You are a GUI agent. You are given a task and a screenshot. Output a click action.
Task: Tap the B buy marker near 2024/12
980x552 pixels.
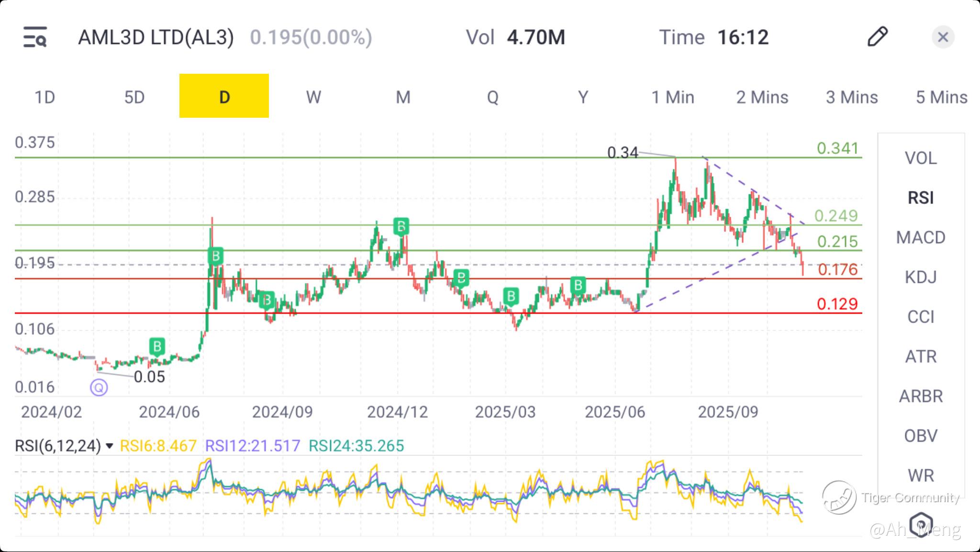coord(401,226)
